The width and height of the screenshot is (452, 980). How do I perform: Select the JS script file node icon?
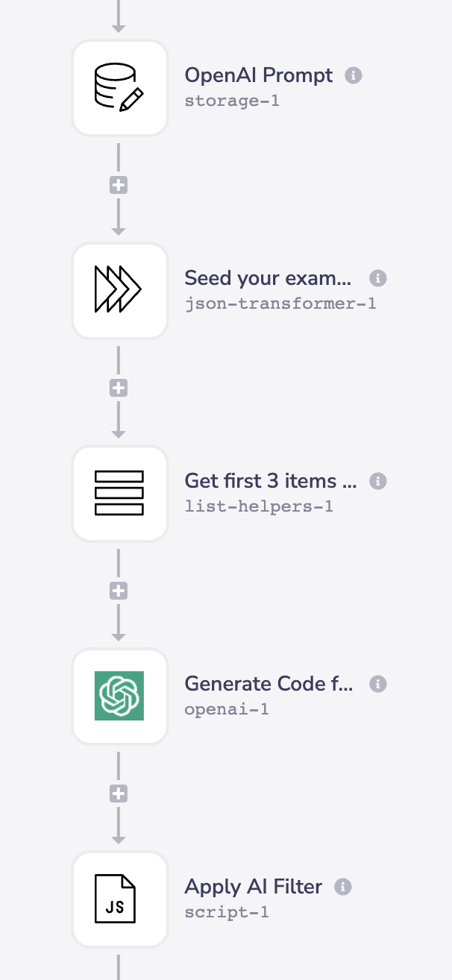pos(119,899)
